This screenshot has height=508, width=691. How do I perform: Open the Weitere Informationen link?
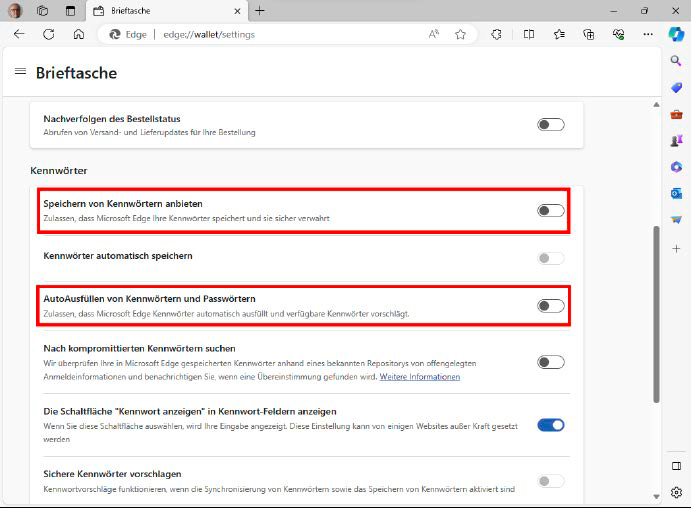pos(420,377)
